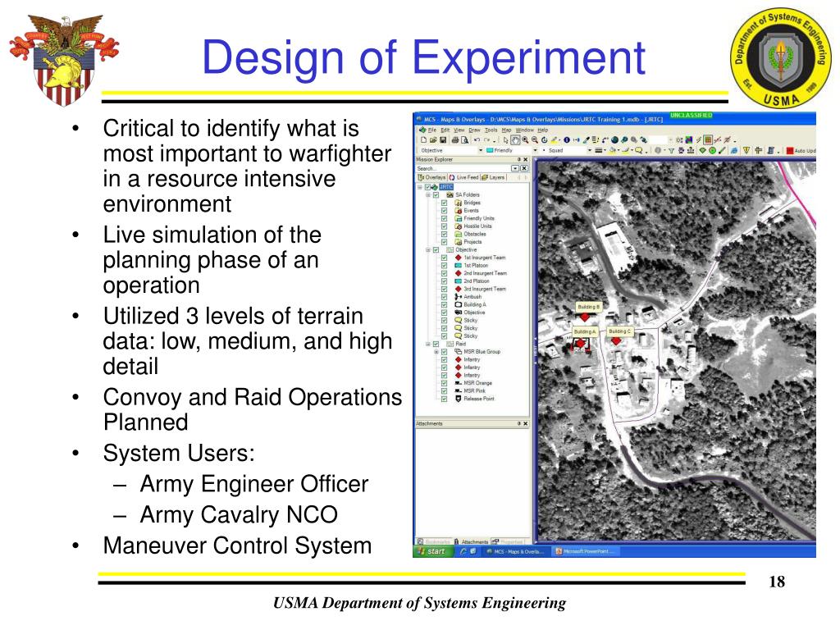
Task: Clear search with the X button
Action: [524, 168]
